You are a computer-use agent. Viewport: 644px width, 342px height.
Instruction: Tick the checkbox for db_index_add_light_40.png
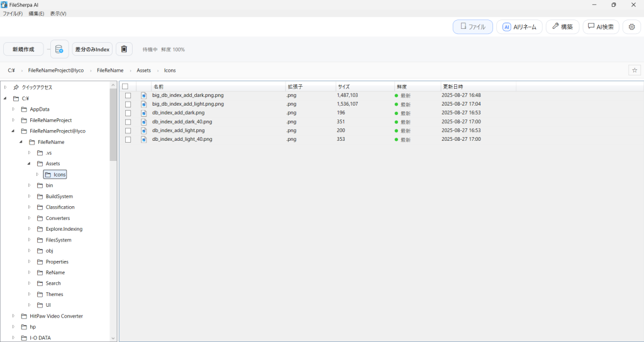128,140
